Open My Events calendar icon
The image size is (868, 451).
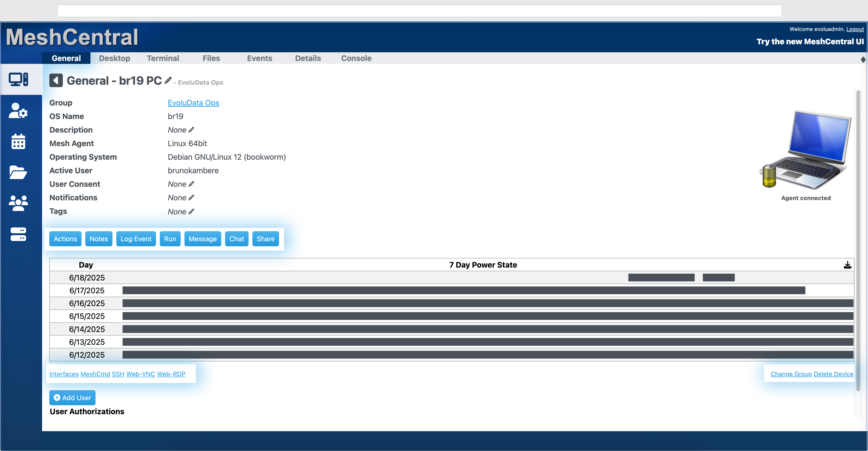coord(19,141)
